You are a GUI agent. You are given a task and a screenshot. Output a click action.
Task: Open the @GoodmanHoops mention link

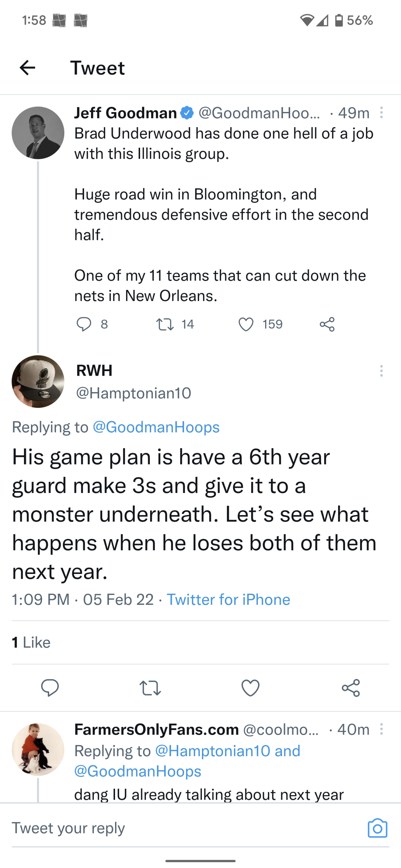click(x=156, y=427)
